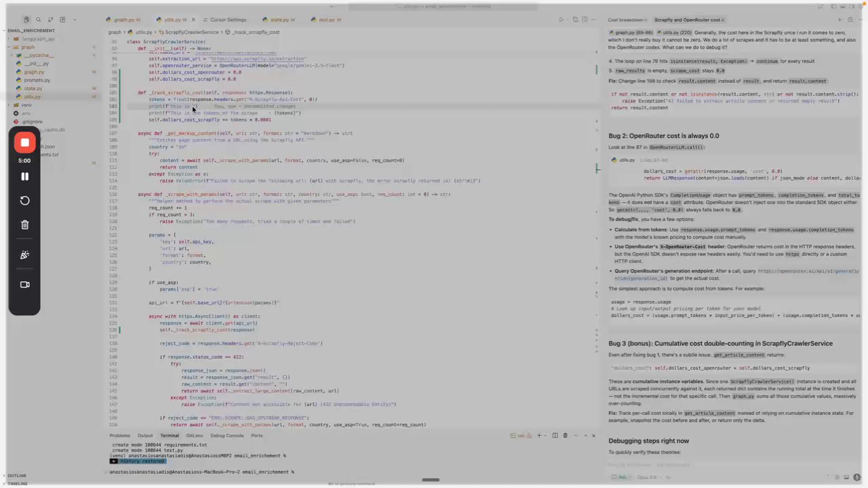The image size is (868, 488).
Task: Switch to the Terminal panel tab
Action: point(170,436)
